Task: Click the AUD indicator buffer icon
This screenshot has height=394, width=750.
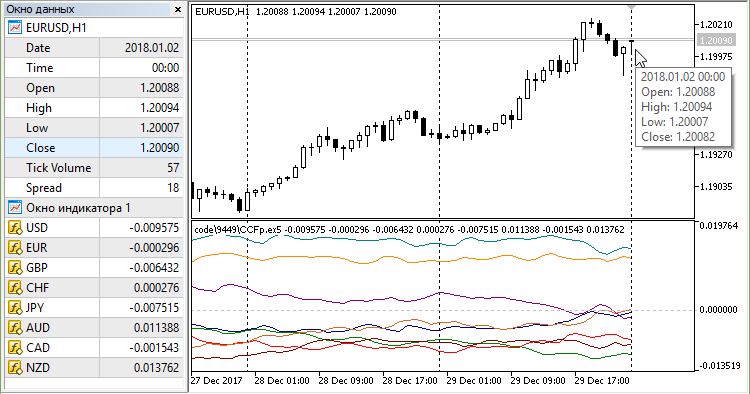Action: pos(15,328)
